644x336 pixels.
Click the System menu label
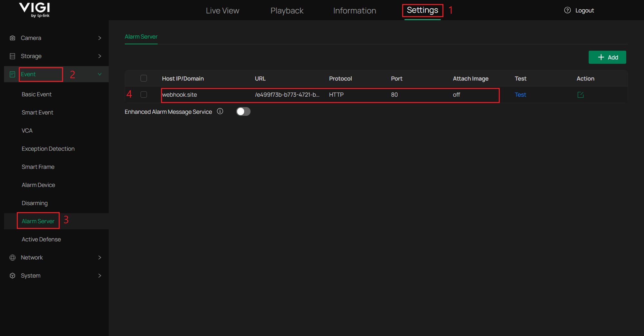tap(31, 276)
